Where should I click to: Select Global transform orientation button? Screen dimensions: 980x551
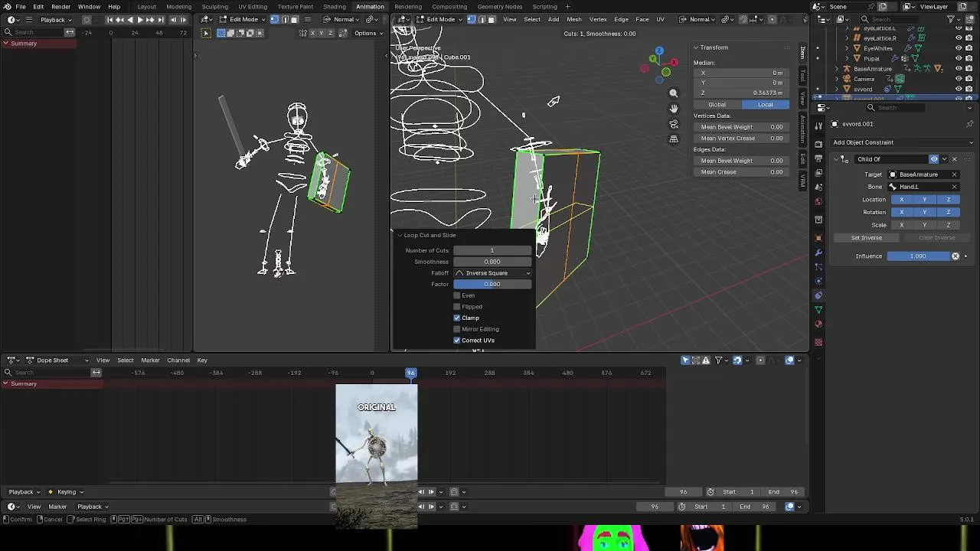[717, 105]
